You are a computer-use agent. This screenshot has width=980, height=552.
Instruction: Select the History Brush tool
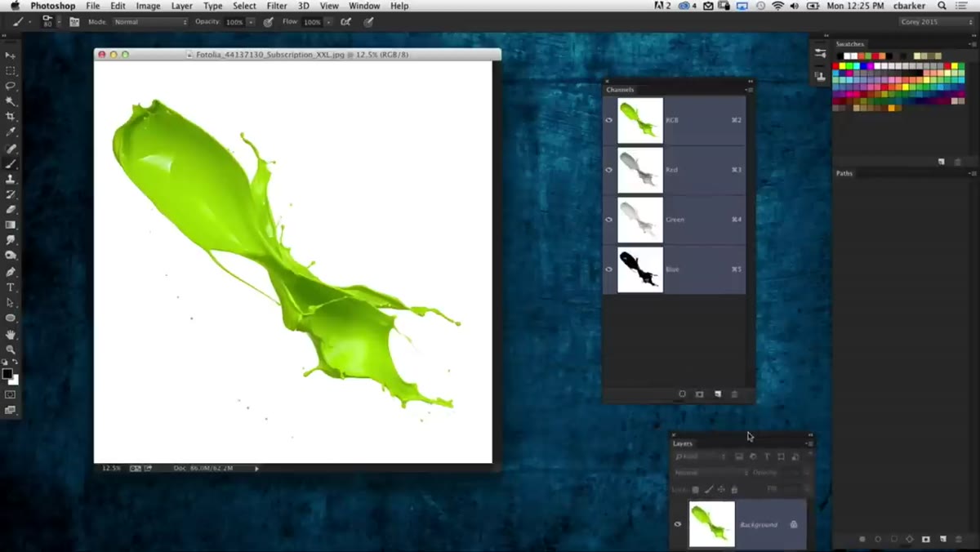[11, 194]
